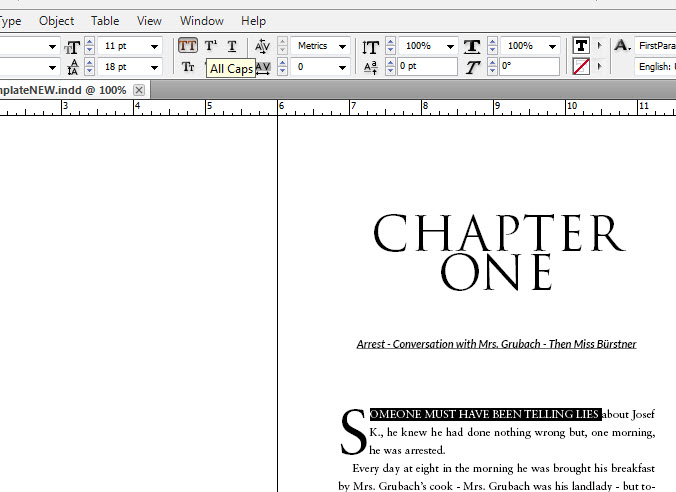Open the font size dropdown
The height and width of the screenshot is (492, 676).
point(154,46)
